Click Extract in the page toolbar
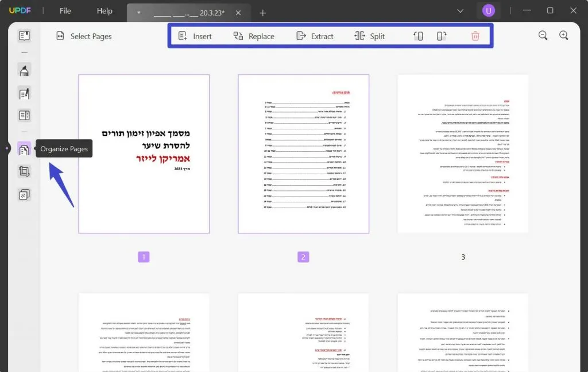Image resolution: width=588 pixels, height=372 pixels. pos(315,36)
